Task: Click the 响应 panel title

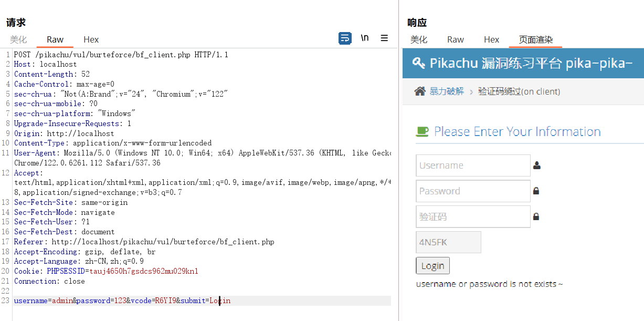Action: (417, 23)
